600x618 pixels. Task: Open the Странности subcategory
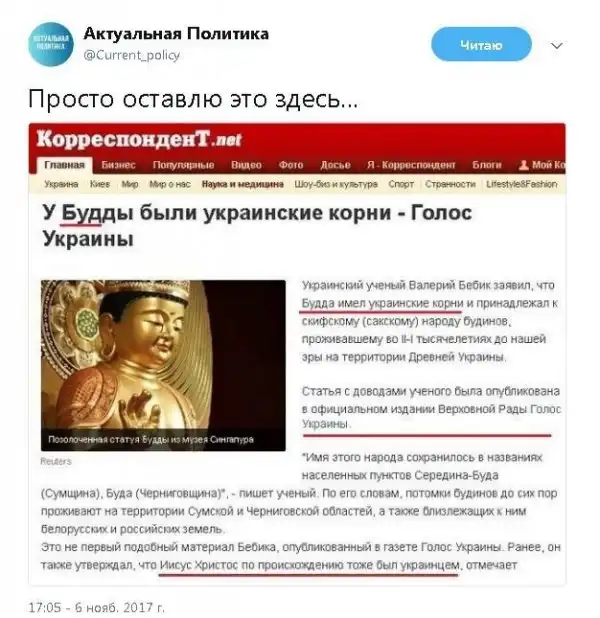pyautogui.click(x=450, y=184)
